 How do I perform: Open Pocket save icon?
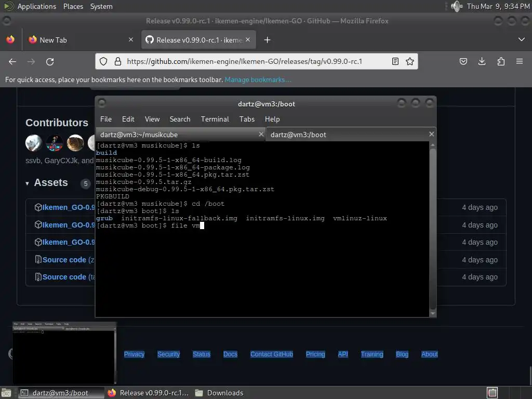pyautogui.click(x=463, y=61)
